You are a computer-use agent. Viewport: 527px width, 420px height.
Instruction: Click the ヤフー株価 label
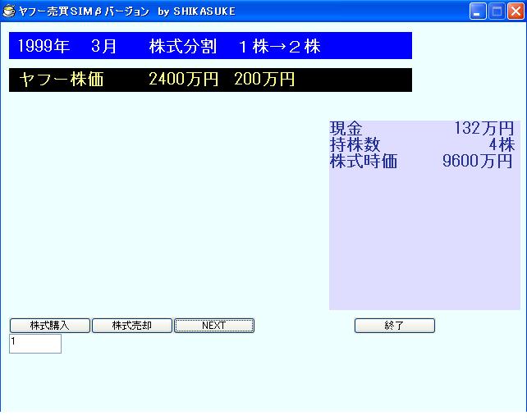[x=62, y=80]
